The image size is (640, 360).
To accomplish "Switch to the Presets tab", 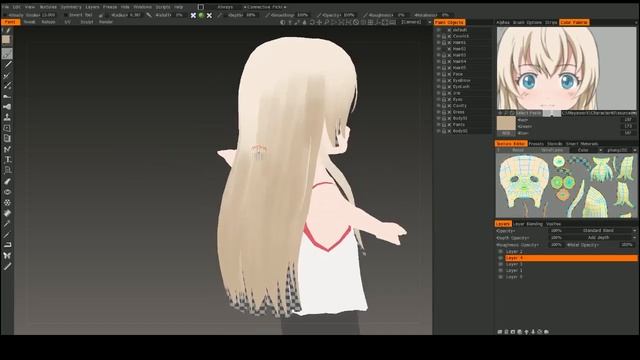I will point(536,144).
